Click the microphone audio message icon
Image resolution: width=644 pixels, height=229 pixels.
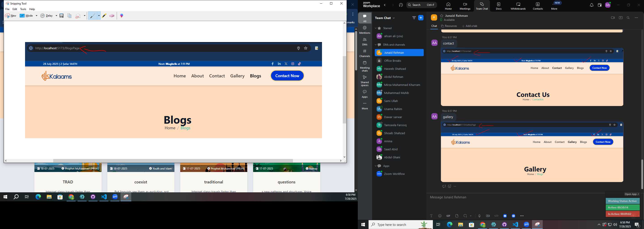coord(479,216)
